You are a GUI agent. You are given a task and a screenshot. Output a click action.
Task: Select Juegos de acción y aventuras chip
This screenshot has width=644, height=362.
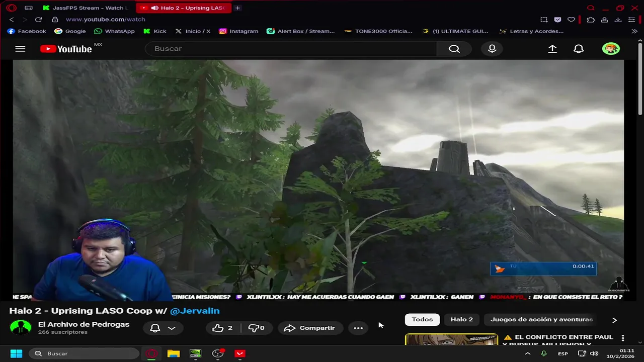click(x=541, y=319)
